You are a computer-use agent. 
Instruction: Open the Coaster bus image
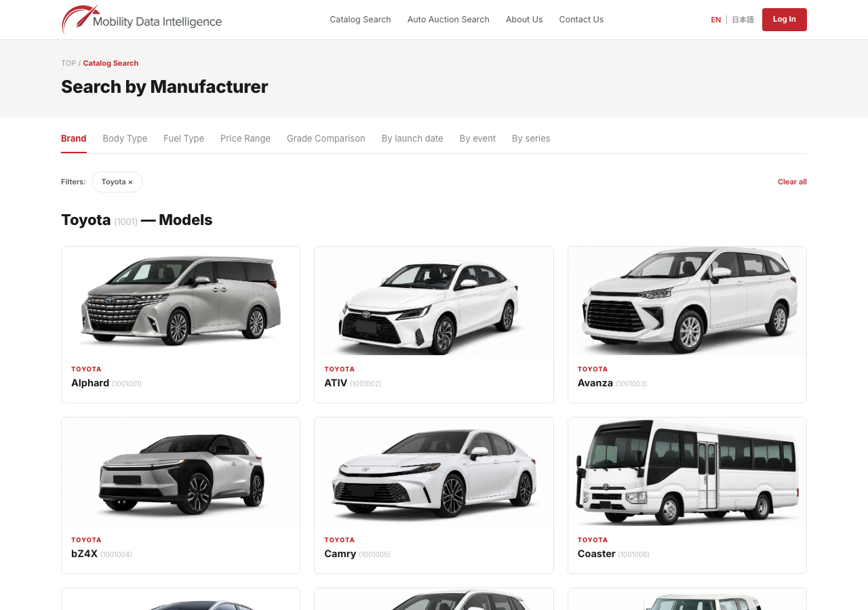click(687, 472)
